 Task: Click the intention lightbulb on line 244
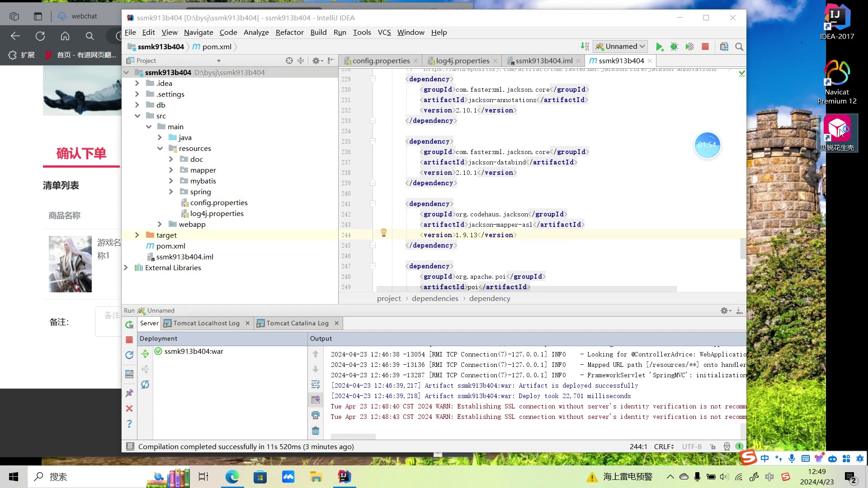384,232
